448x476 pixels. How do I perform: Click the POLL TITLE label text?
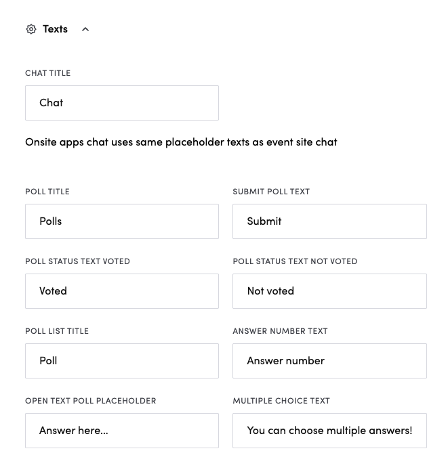coord(47,192)
